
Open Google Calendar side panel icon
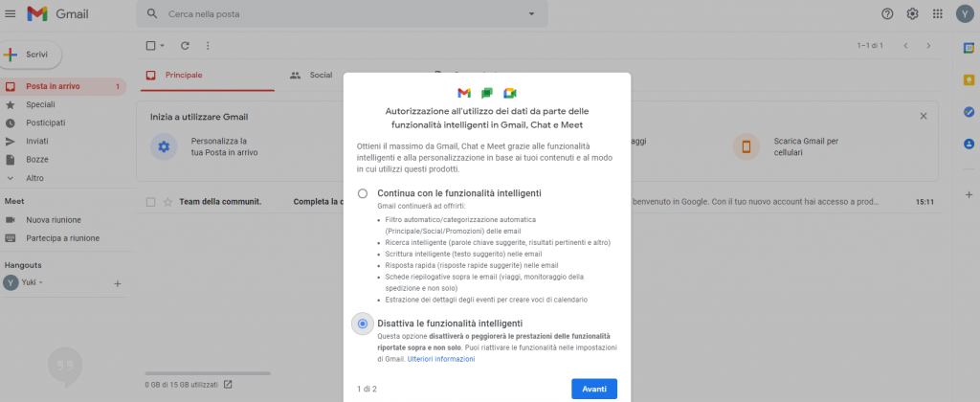tap(969, 48)
